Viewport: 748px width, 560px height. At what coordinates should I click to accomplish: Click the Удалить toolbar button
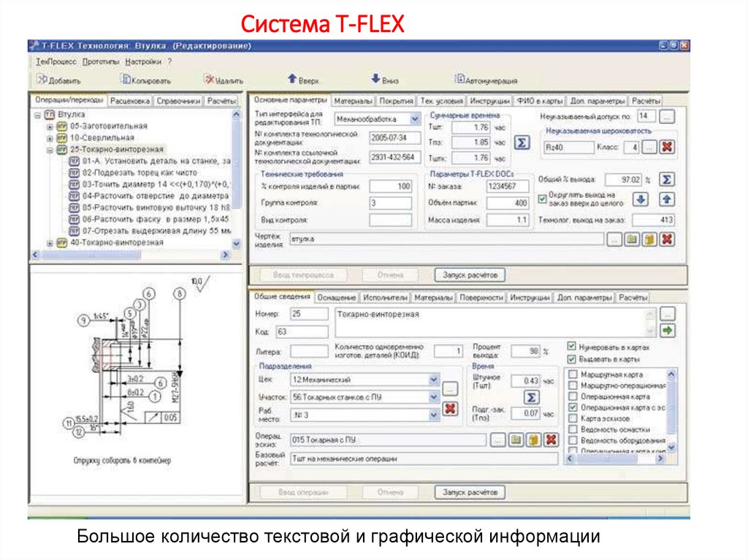pos(224,80)
